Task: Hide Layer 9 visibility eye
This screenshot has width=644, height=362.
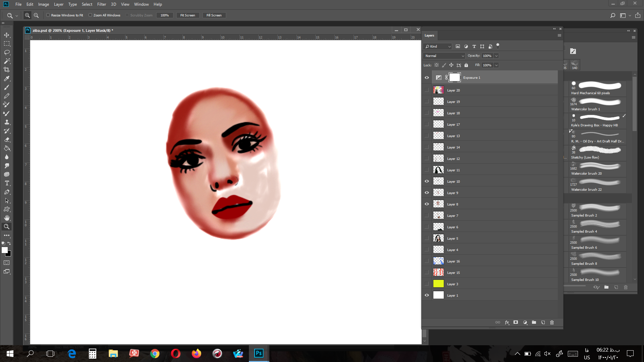Action: pos(427,193)
